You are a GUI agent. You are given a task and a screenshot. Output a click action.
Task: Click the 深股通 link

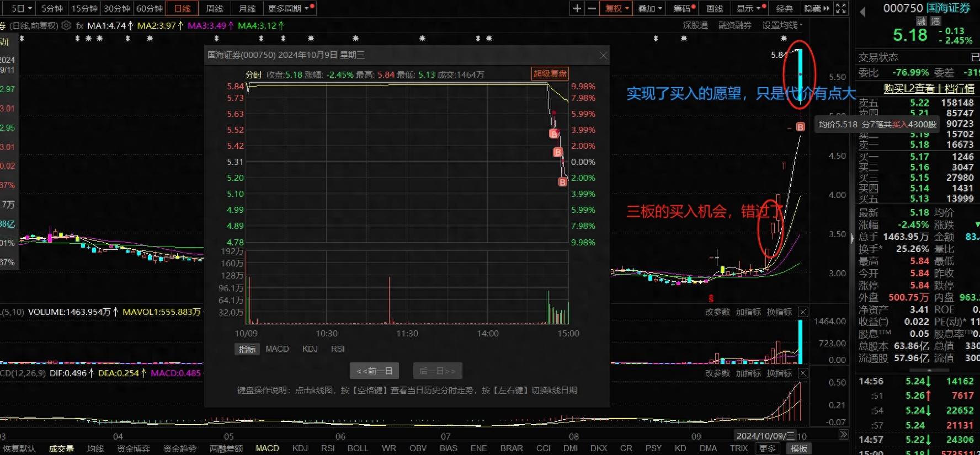tap(695, 25)
